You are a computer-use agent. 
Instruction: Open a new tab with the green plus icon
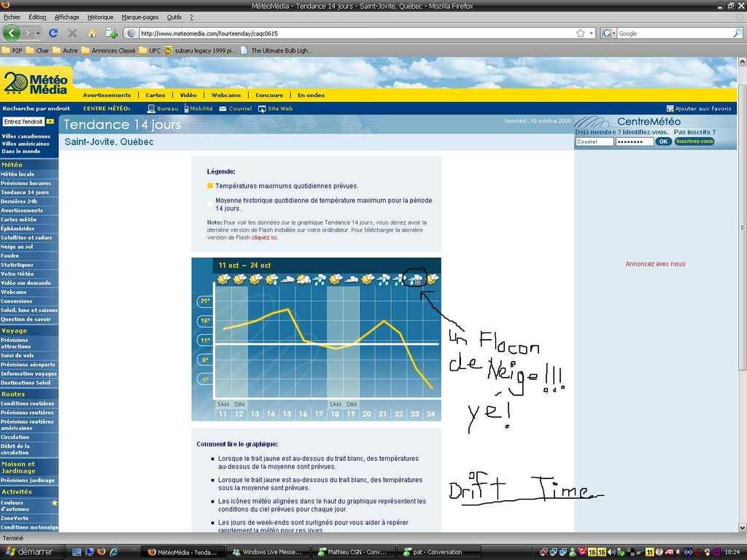(x=112, y=34)
